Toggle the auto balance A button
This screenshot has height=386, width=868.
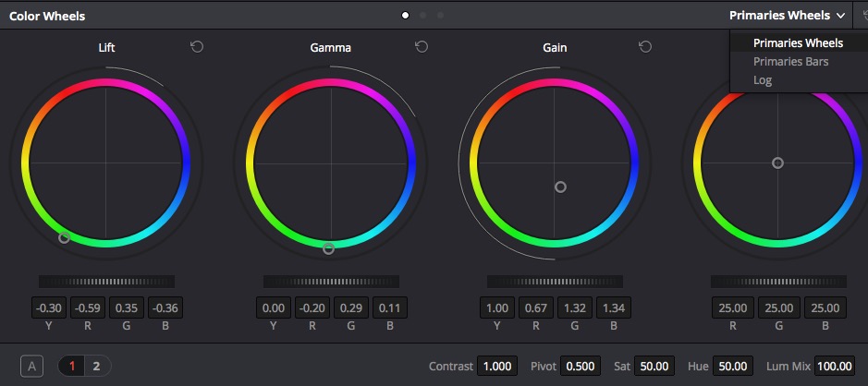tap(31, 366)
